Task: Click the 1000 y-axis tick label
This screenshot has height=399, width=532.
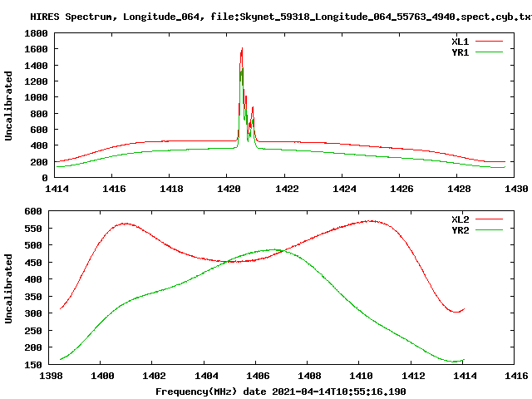Action: [x=36, y=97]
